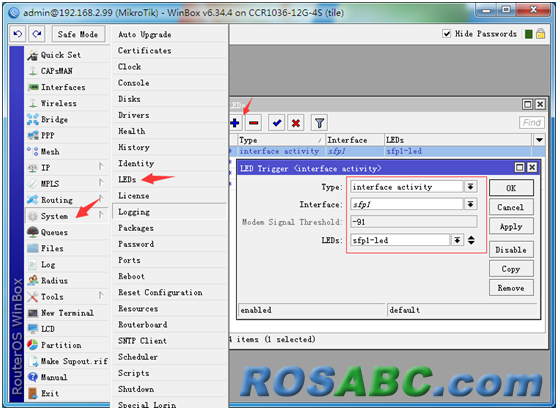The height and width of the screenshot is (410, 558).
Task: Click the redo arrow icon
Action: point(37,34)
